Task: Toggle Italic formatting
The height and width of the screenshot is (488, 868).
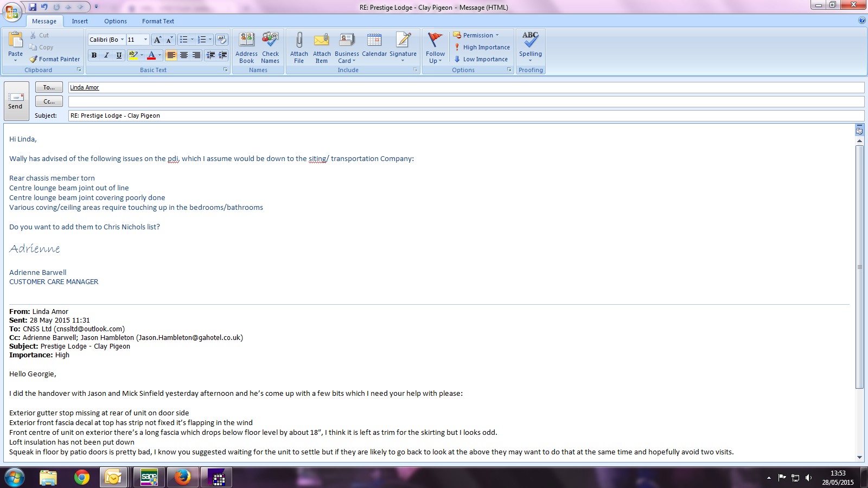Action: [x=106, y=55]
